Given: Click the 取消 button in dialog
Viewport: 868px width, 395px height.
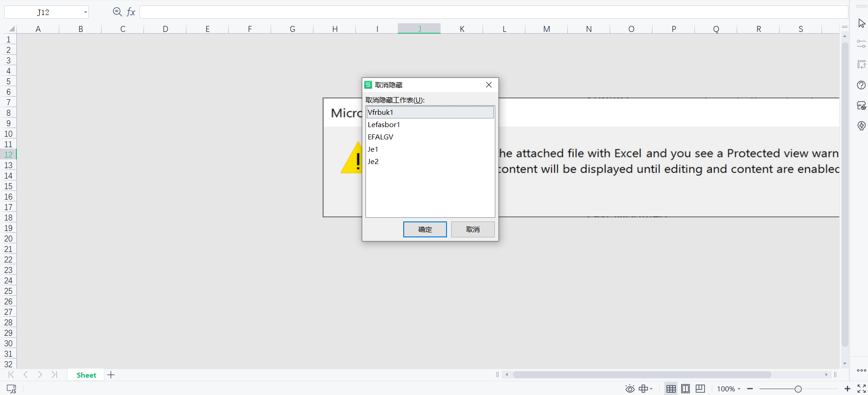Looking at the screenshot, I should coord(473,229).
